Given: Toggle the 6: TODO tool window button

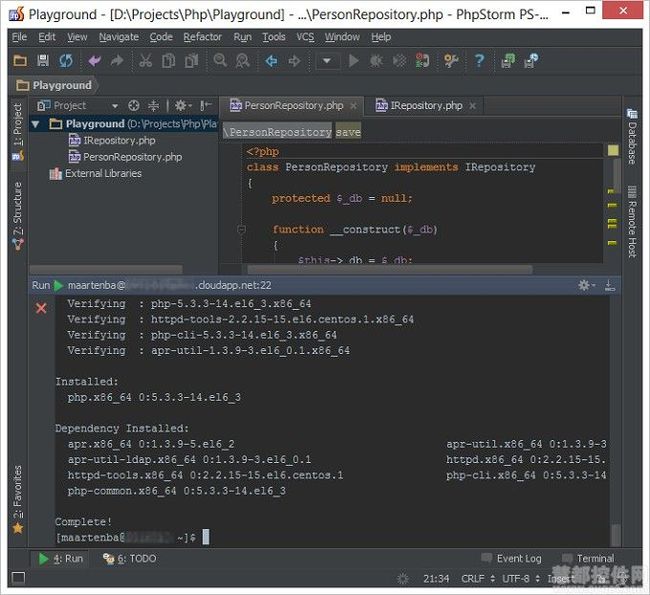Looking at the screenshot, I should (x=130, y=559).
